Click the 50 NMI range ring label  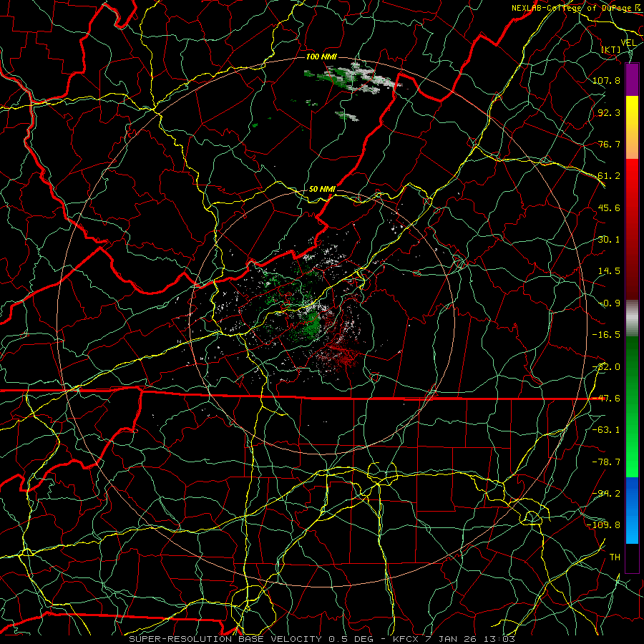(322, 190)
